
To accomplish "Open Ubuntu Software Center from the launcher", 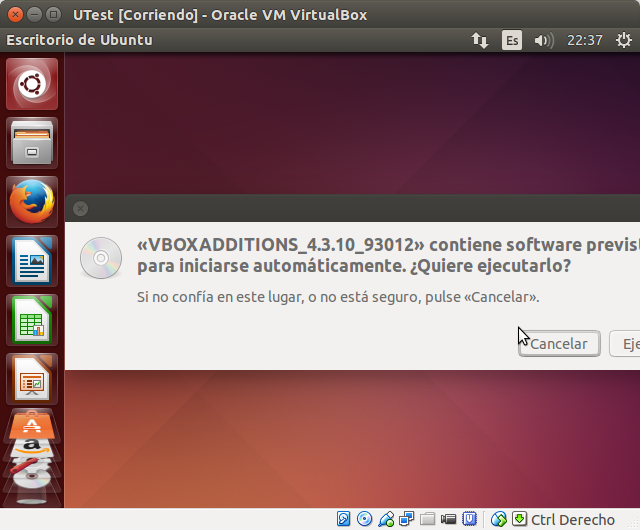I will point(32,425).
